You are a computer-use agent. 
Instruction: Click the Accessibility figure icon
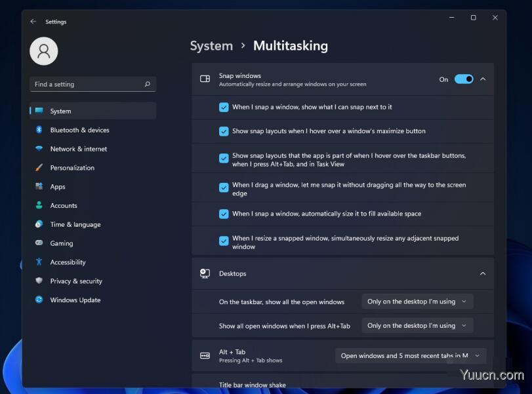pos(39,262)
